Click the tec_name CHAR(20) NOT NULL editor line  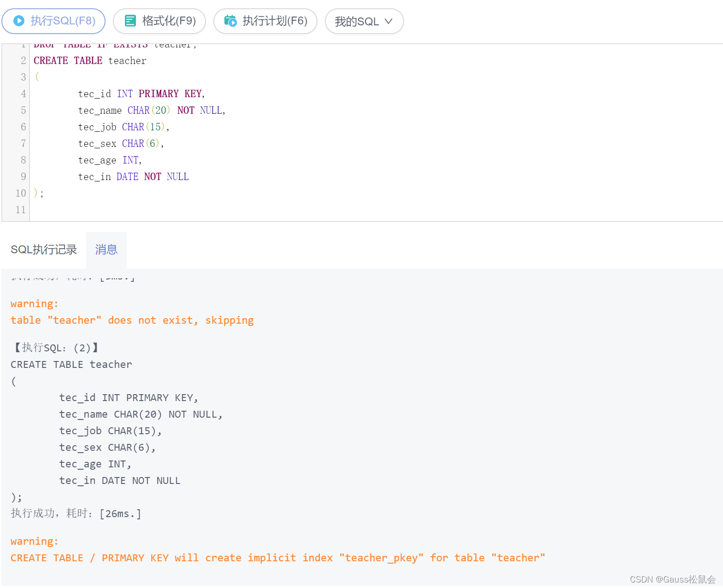152,111
